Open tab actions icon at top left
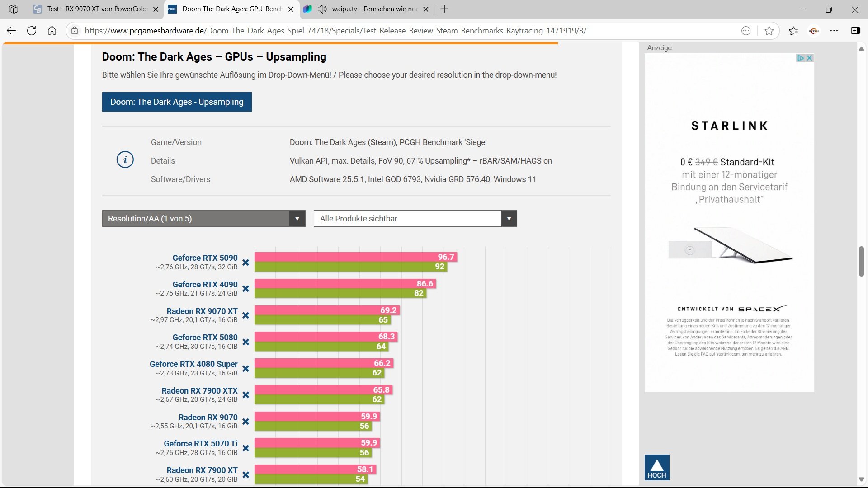Viewport: 868px width, 488px height. click(x=14, y=9)
